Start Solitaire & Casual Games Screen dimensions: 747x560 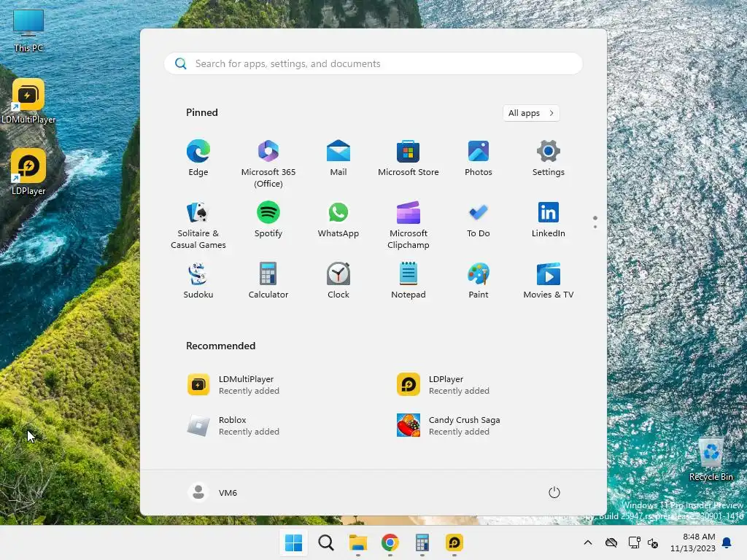(198, 225)
